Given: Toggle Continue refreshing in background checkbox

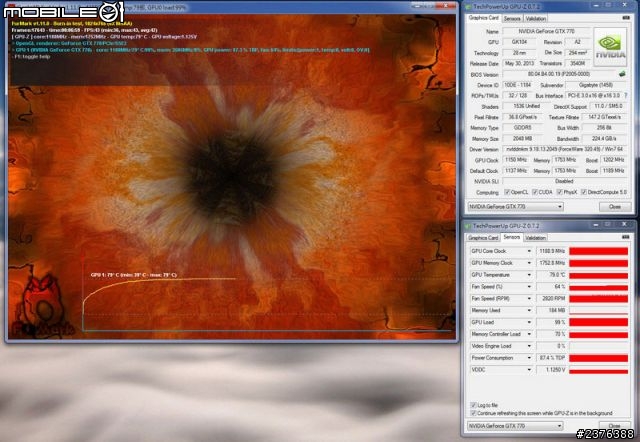Looking at the screenshot, I should point(473,413).
